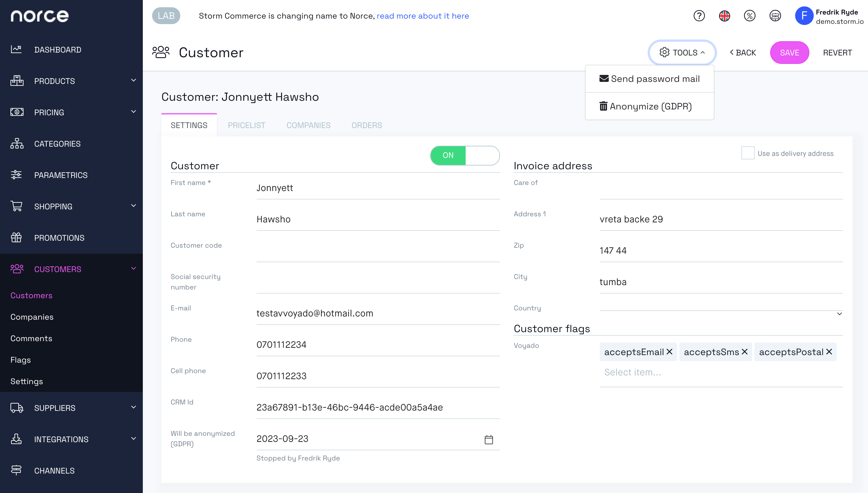Switch to the ORDERS tab

pyautogui.click(x=366, y=125)
